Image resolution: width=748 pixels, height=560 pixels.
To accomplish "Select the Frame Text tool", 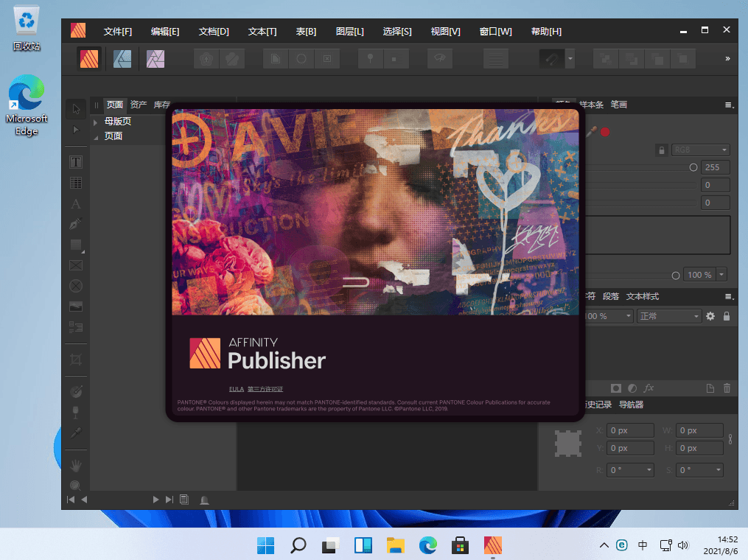I will pyautogui.click(x=76, y=162).
